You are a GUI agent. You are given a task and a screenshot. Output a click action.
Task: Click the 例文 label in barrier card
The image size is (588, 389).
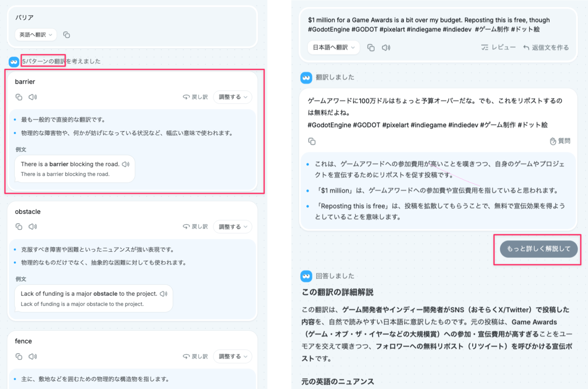point(21,149)
